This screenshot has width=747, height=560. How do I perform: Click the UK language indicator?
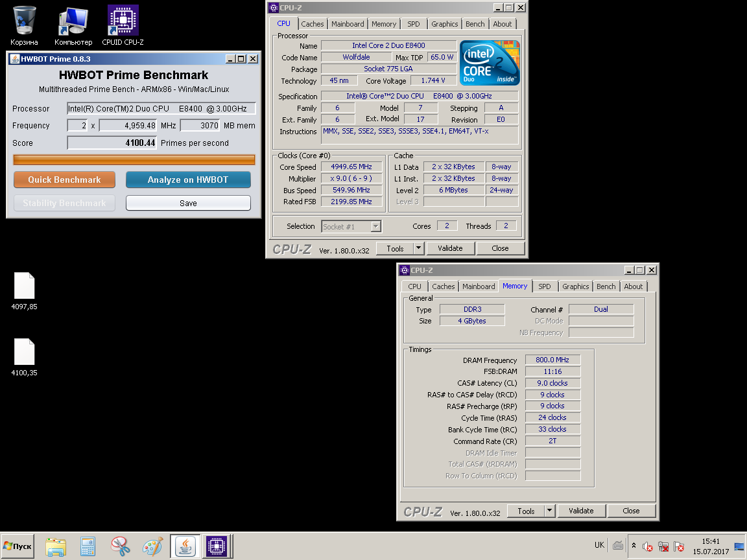point(599,545)
